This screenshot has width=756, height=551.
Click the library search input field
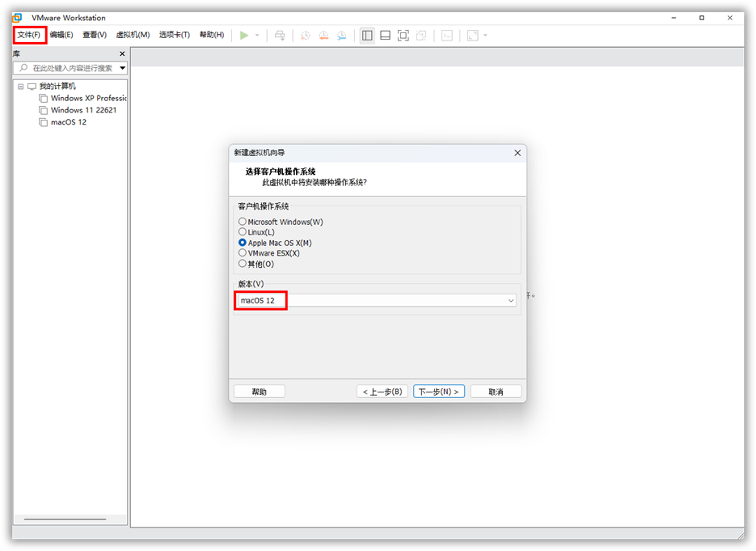click(x=70, y=68)
